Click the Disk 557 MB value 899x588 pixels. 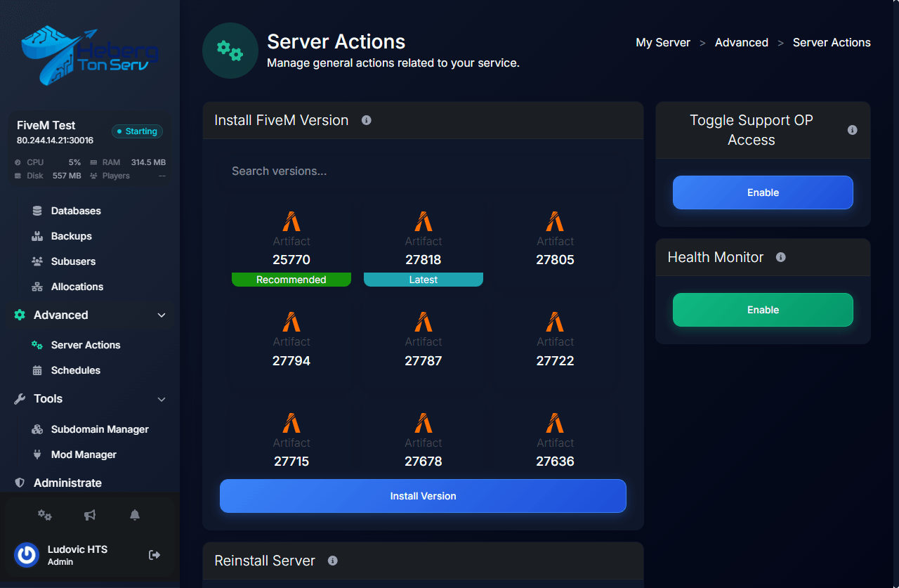67,176
